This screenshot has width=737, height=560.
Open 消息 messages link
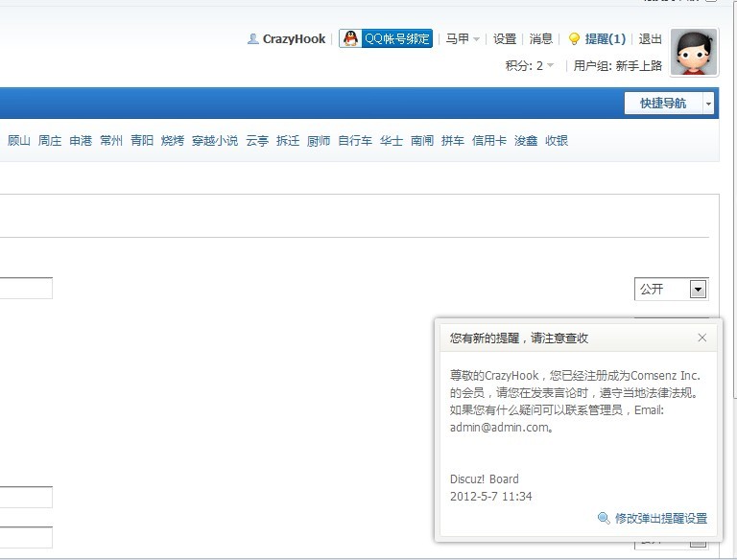click(540, 39)
